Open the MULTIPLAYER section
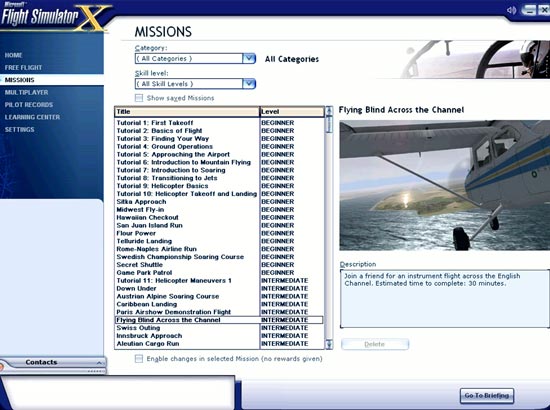Viewport: 550px width, 410px height. (26, 92)
